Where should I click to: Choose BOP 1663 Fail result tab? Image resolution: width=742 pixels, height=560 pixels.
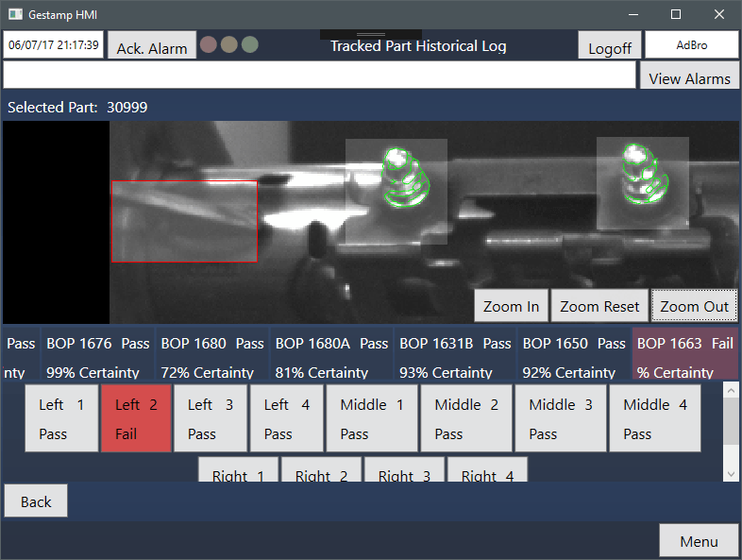(684, 356)
